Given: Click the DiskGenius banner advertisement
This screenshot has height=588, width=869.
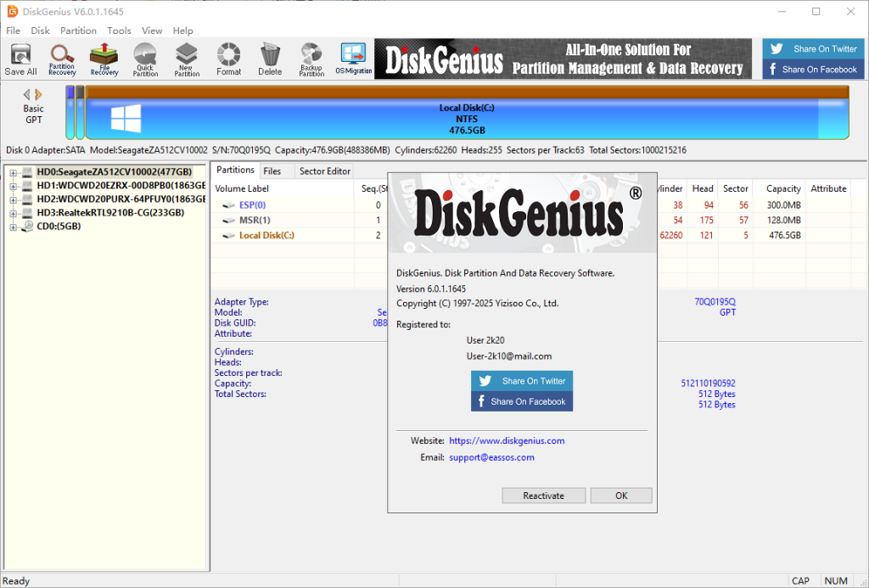Looking at the screenshot, I should pyautogui.click(x=563, y=59).
